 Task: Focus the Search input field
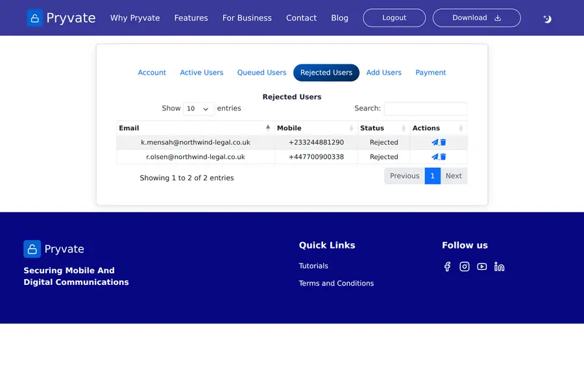[426, 109]
